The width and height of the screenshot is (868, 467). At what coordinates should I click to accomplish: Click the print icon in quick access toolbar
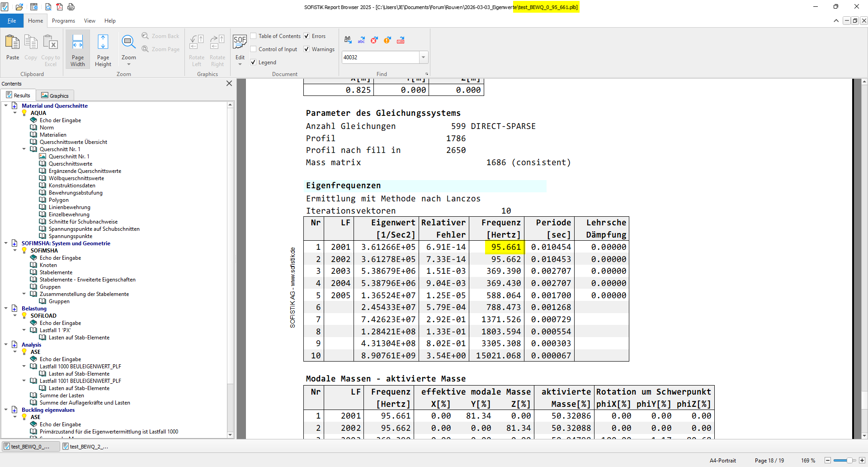pyautogui.click(x=71, y=7)
